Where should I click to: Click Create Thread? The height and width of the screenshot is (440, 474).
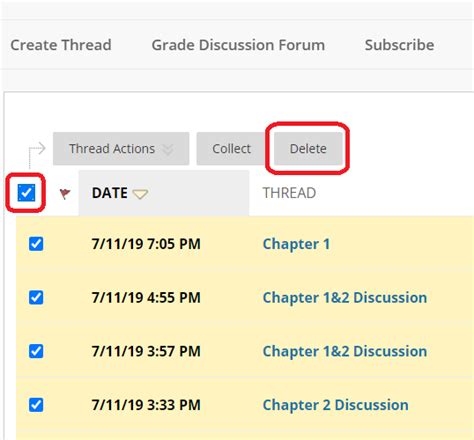click(61, 45)
